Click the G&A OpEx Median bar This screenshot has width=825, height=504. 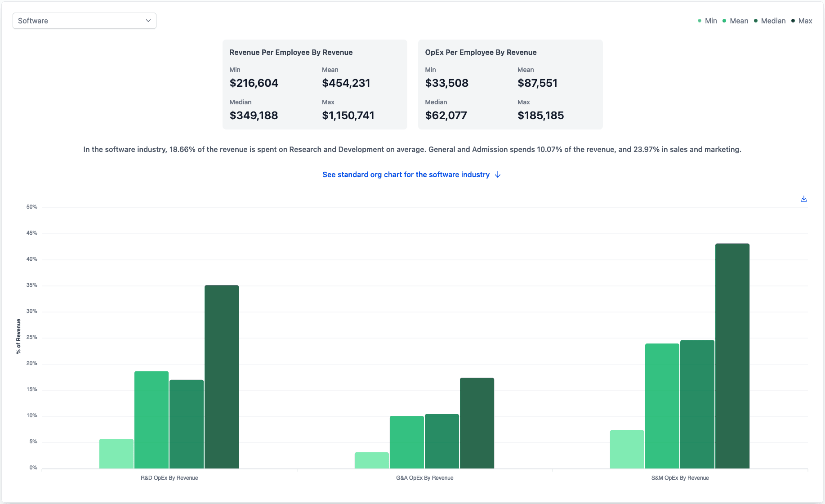pyautogui.click(x=442, y=441)
